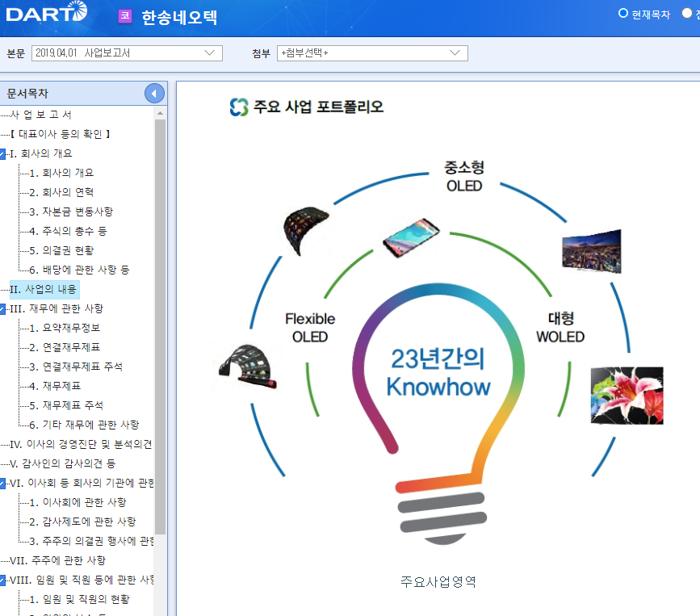Click the smartphone image in the portfolio diagram
This screenshot has height=616, width=700.
411,239
